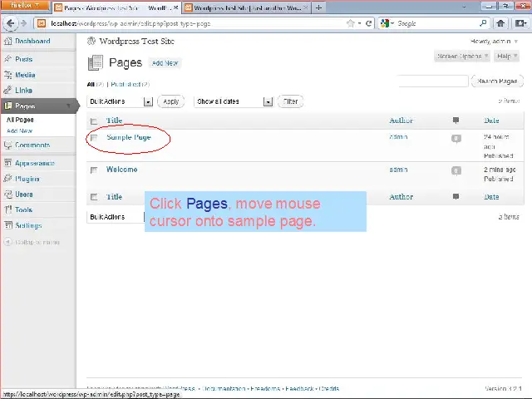Viewport: 532px width, 399px height.
Task: Reload the page with refresh icon
Action: (369, 23)
